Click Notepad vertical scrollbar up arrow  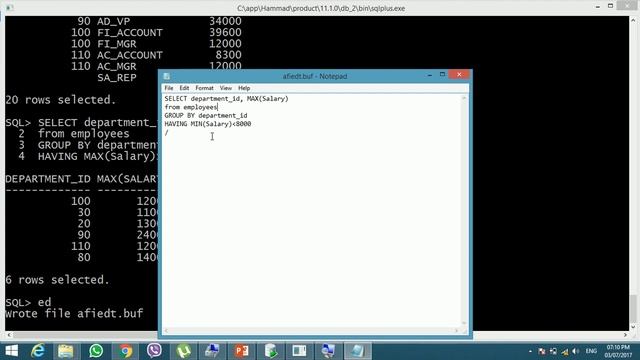(464, 98)
